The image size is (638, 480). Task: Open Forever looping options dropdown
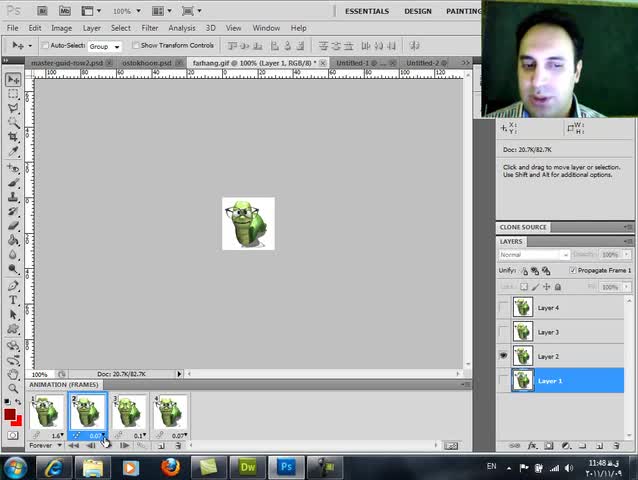pos(45,445)
